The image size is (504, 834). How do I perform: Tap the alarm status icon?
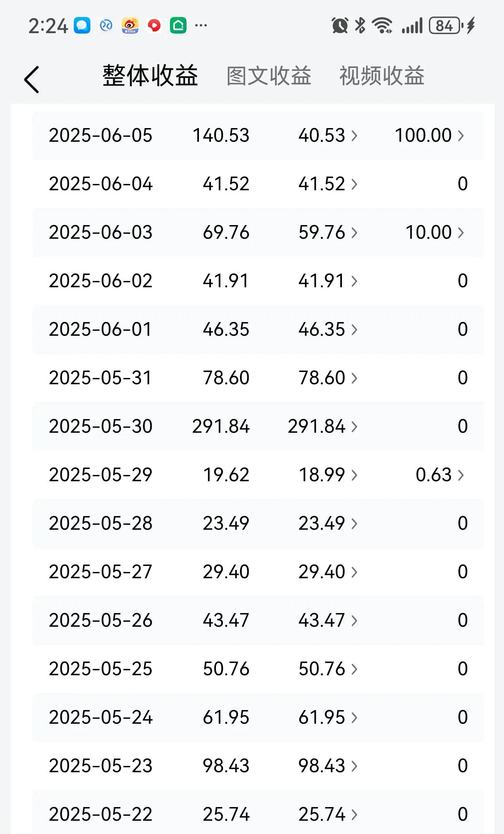point(340,26)
